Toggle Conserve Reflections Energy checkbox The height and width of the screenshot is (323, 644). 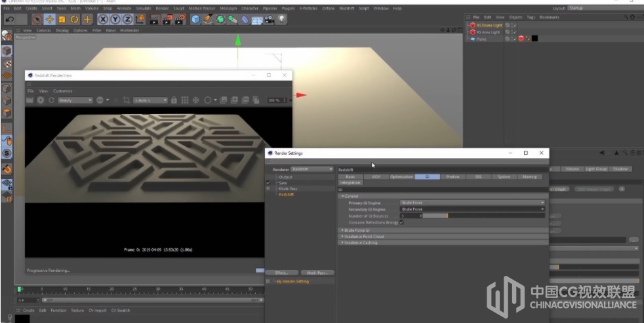coord(401,223)
